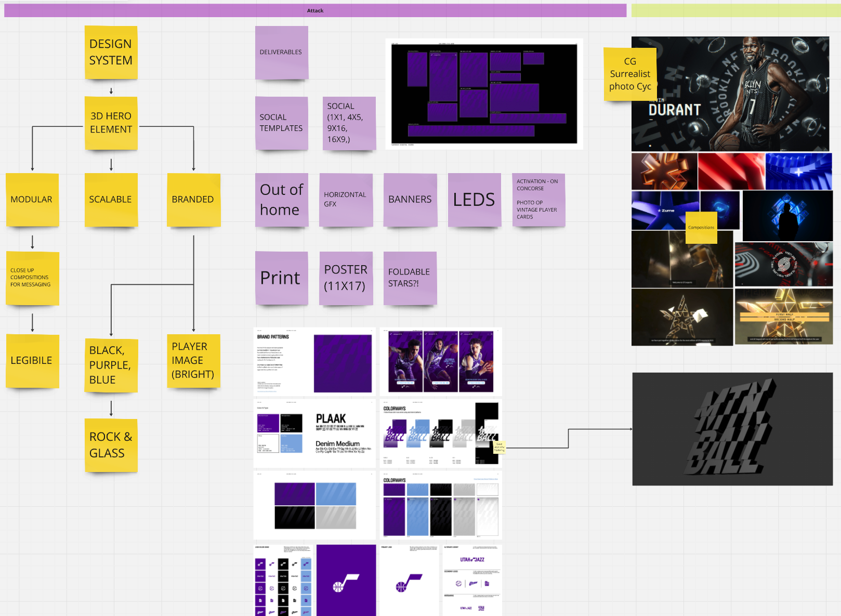Select the LEGIBILE sticky note
This screenshot has height=616, width=841.
click(x=32, y=360)
